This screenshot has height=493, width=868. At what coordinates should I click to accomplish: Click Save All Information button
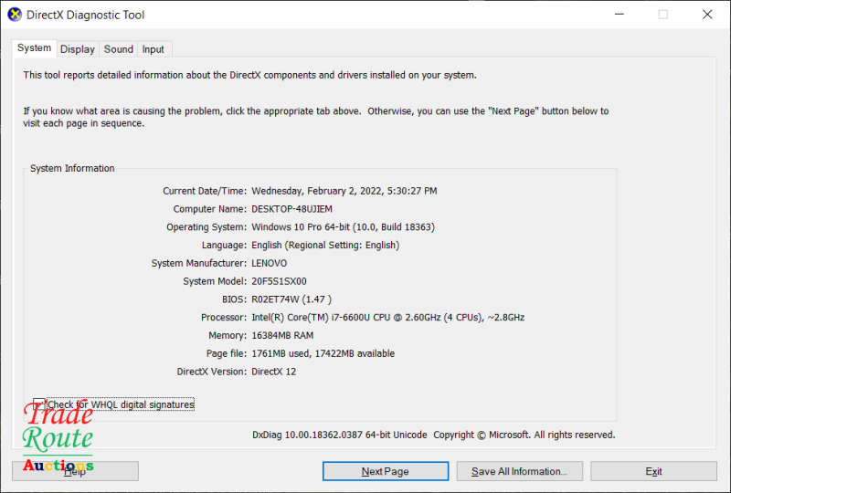(518, 471)
